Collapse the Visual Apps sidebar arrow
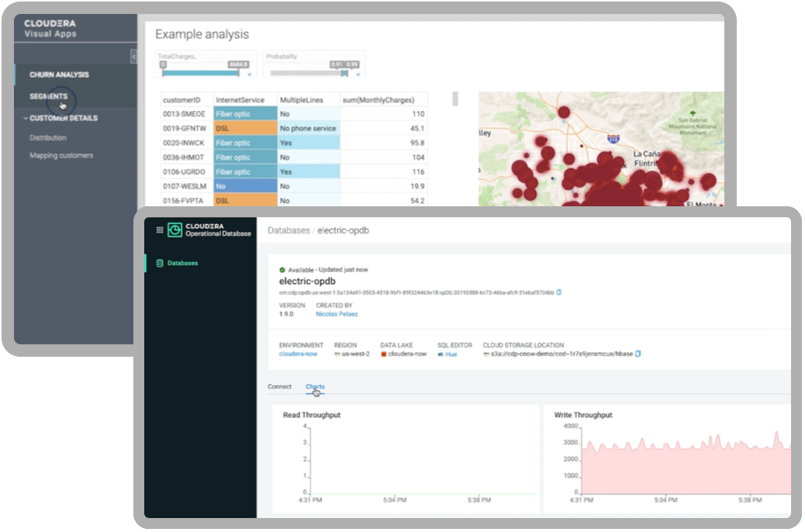Screen dimensions: 805x532 click(x=133, y=56)
